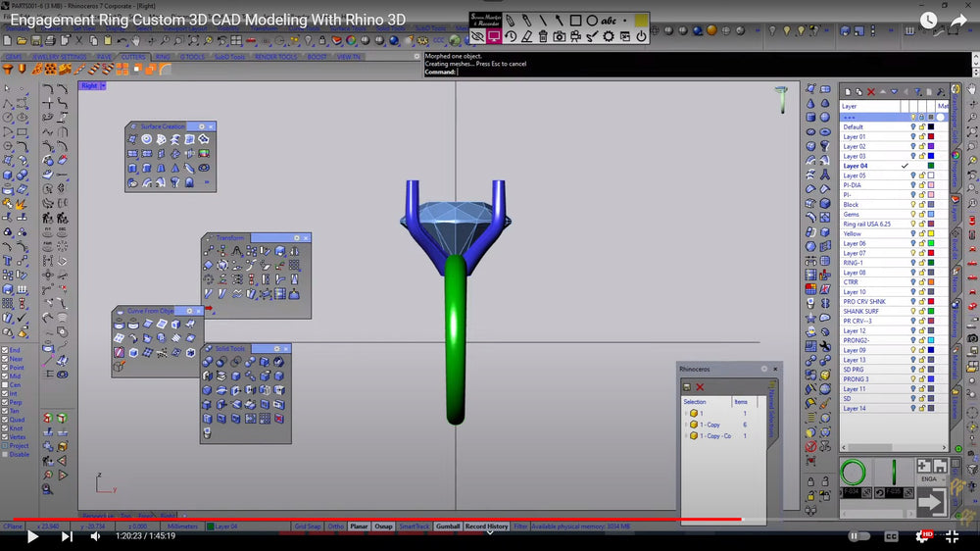Toggle Grid Snap in status bar

click(308, 526)
